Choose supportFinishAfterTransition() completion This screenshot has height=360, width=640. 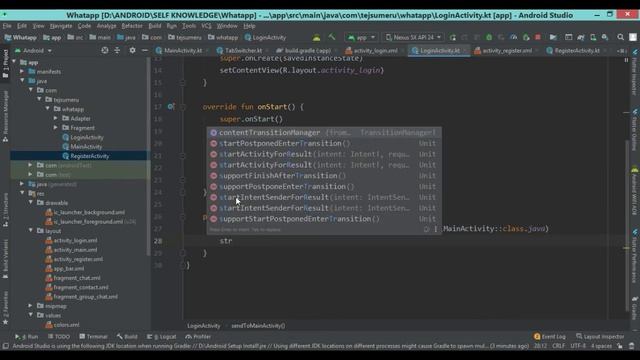(x=324, y=176)
